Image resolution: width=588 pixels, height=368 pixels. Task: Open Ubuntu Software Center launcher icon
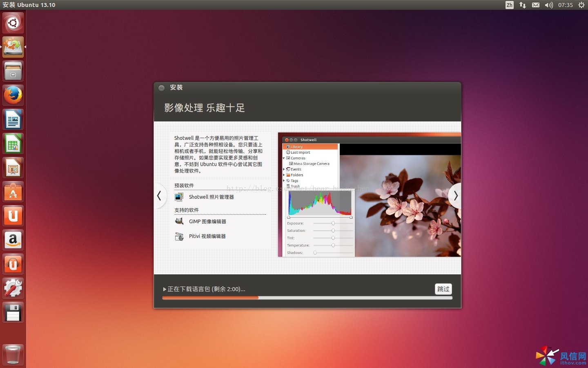13,192
